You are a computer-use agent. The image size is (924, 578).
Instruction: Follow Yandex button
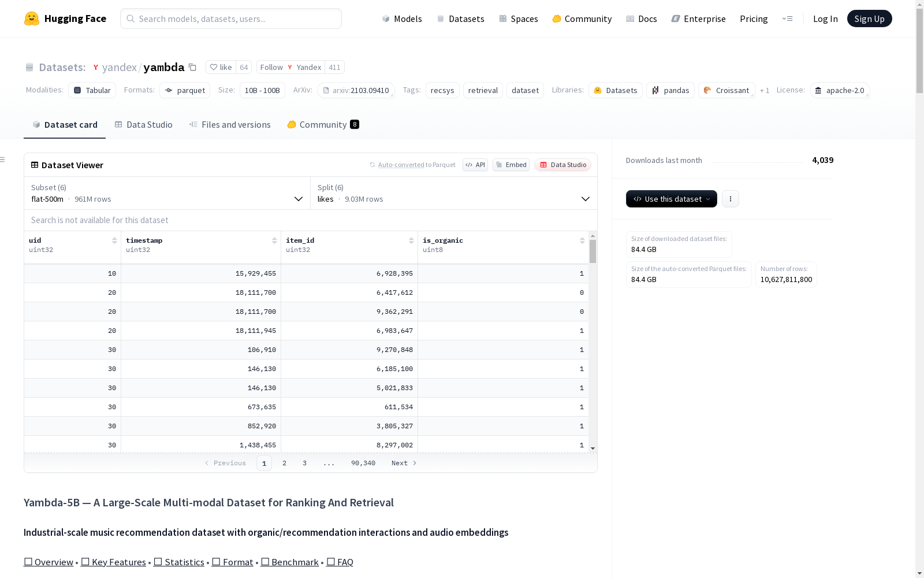tap(290, 67)
